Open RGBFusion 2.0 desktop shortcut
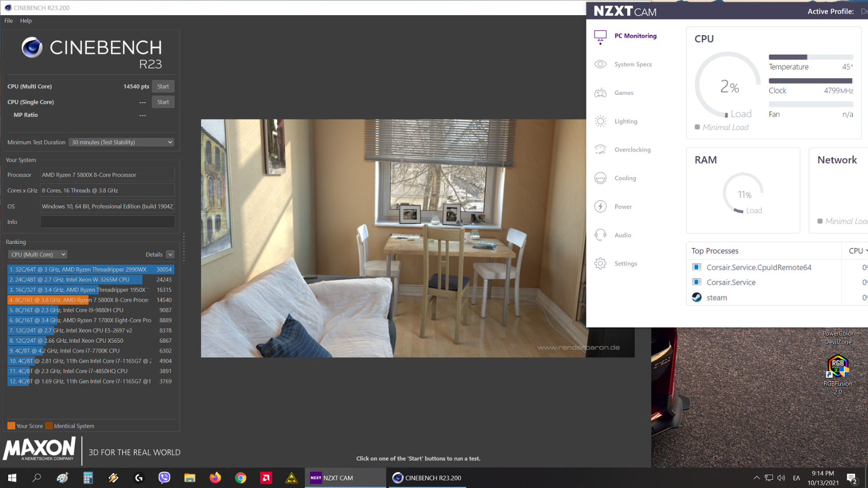This screenshot has width=868, height=488. click(x=838, y=375)
